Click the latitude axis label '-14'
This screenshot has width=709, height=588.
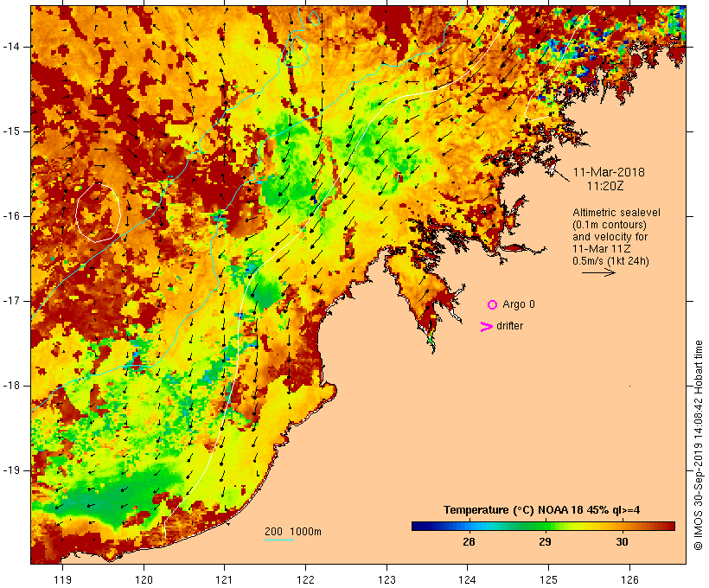(x=11, y=47)
